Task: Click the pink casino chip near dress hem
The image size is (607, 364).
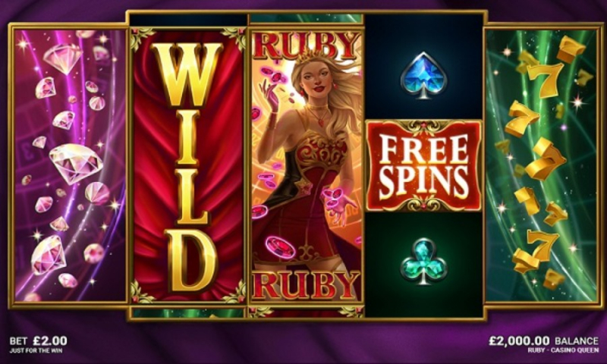Action: [x=281, y=247]
